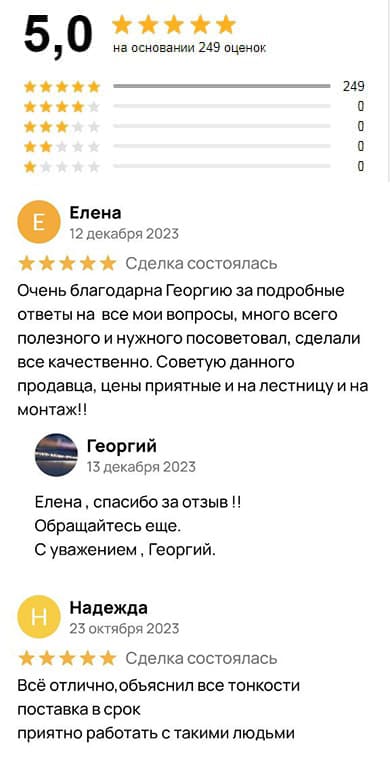Click 'Сделка состоялась' label in Nadezhda's review
Screen dimensions: 390x781
point(201,658)
